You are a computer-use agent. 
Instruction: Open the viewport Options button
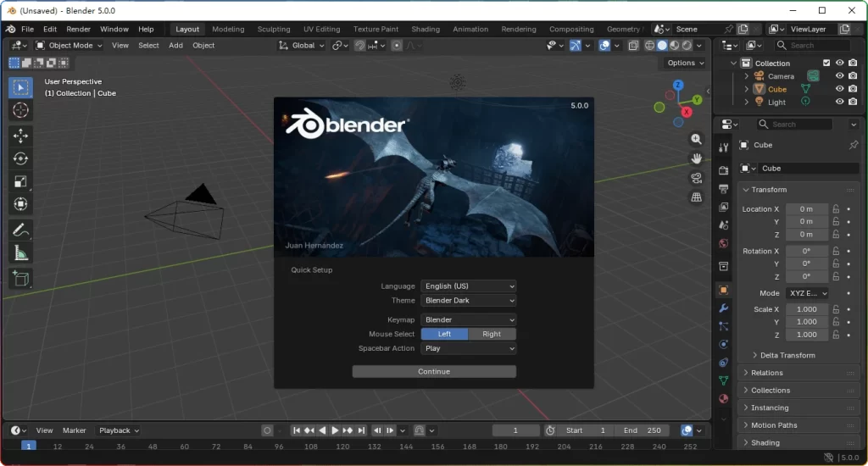(x=685, y=63)
